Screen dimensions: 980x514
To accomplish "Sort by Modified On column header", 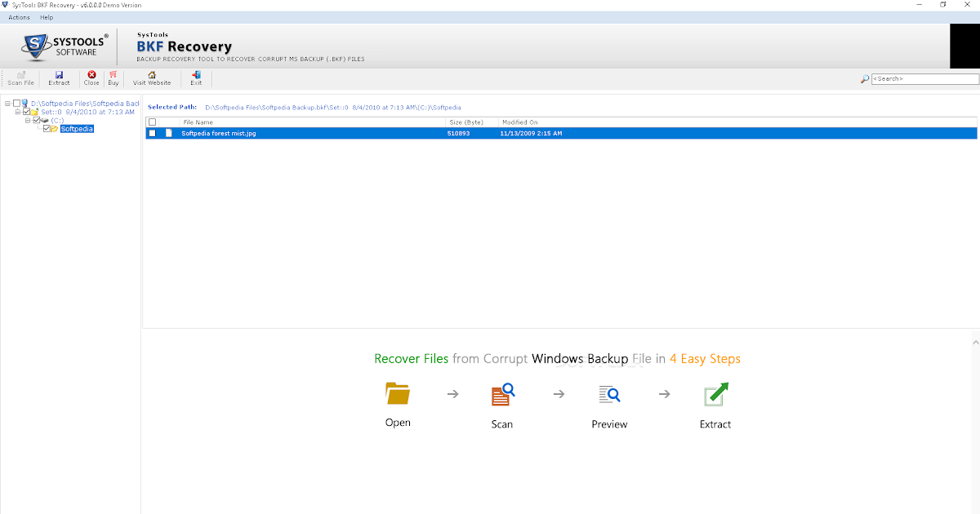I will click(x=519, y=122).
